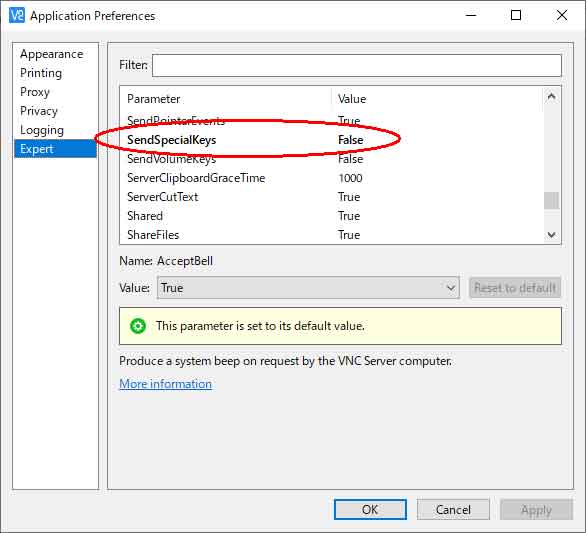Click the green default-value status icon

pos(138,326)
